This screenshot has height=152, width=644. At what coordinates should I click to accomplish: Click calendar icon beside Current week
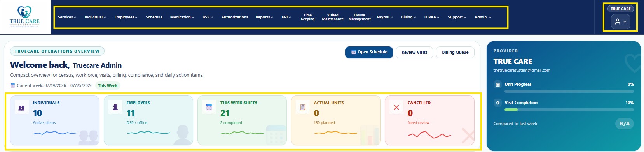(x=12, y=85)
